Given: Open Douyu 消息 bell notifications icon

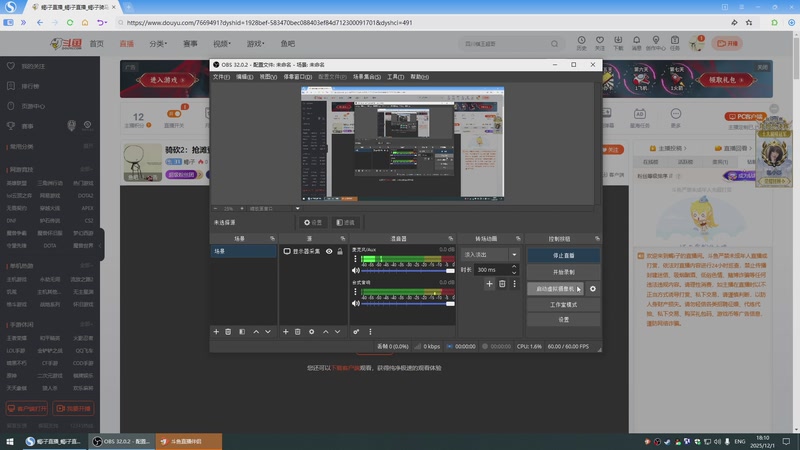Looking at the screenshot, I should pos(636,43).
